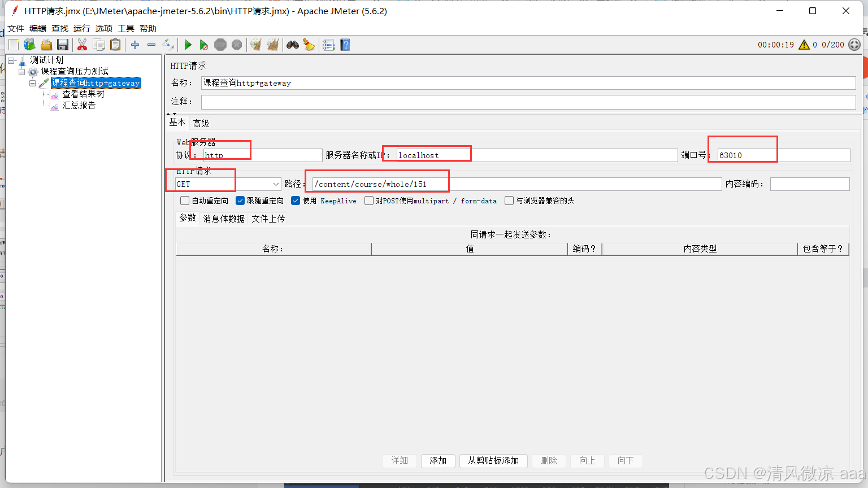
Task: Select 查看结果树 listener in tree
Action: (x=83, y=94)
